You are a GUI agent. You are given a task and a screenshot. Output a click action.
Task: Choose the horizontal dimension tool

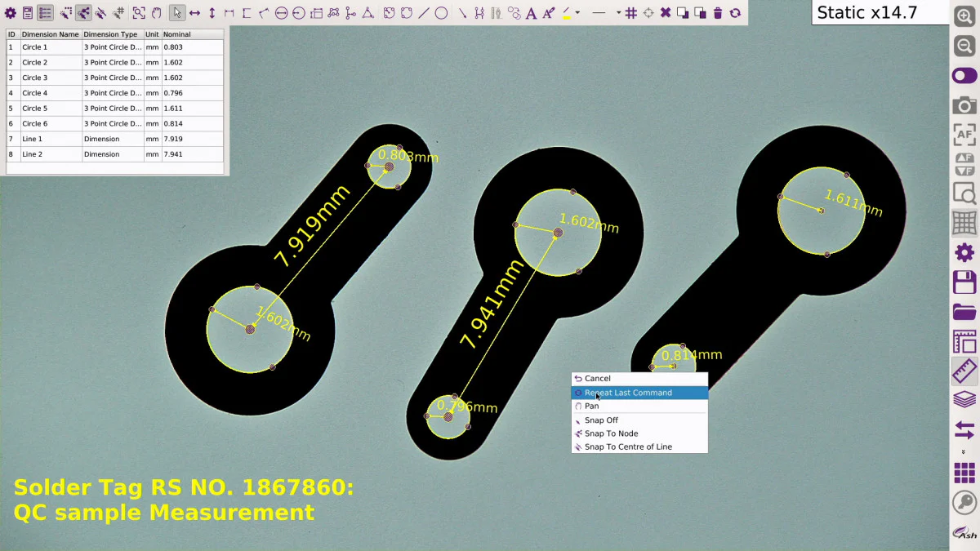point(194,13)
